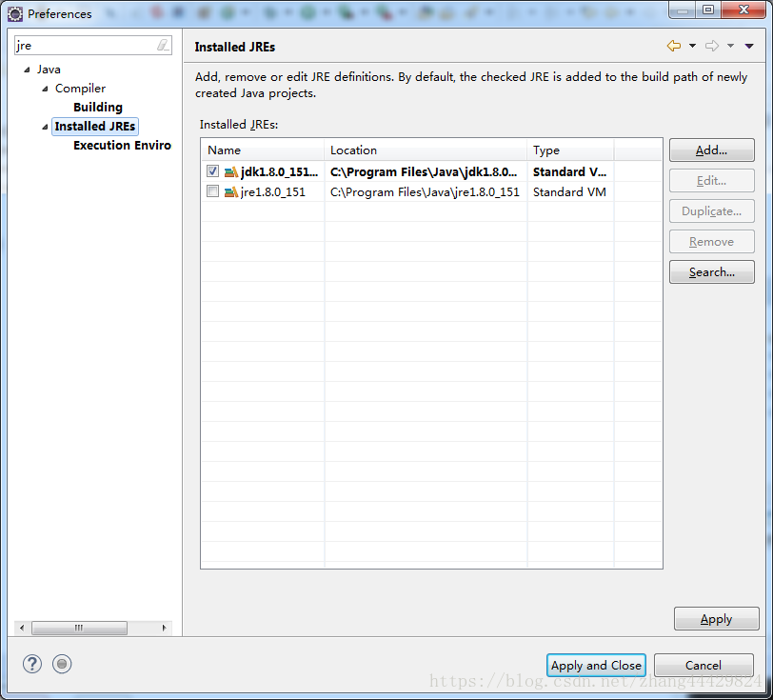Viewport: 773px width, 700px height.
Task: Click the Cancel button
Action: (704, 665)
